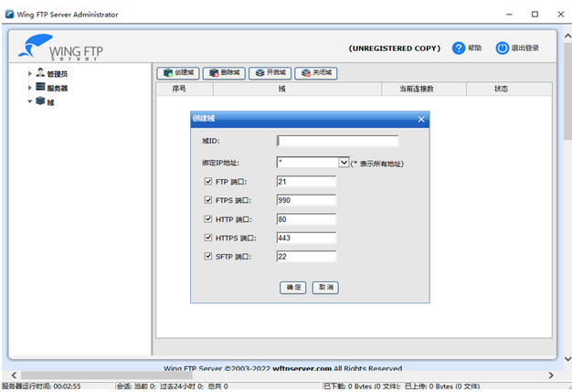Click the 域 column header

297,89
